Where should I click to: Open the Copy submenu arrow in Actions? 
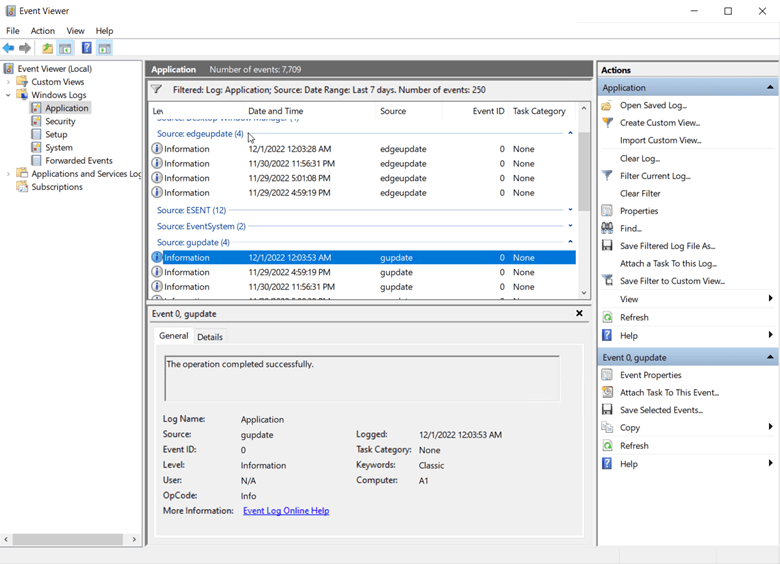[x=770, y=427]
